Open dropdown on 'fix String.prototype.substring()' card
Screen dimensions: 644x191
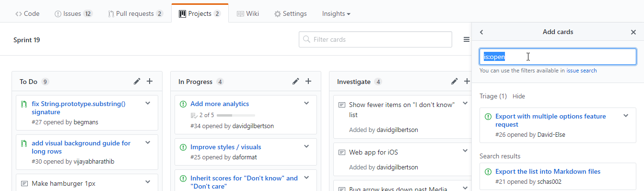(x=148, y=103)
